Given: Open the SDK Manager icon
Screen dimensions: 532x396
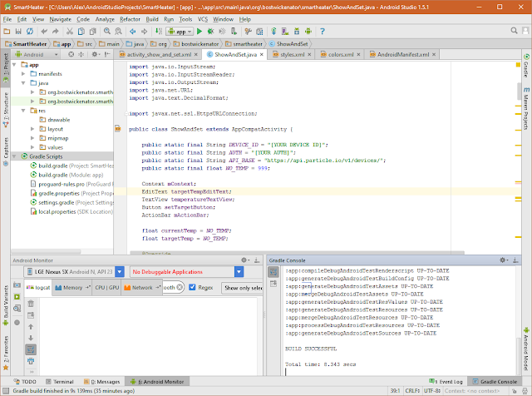Looking at the screenshot, I should pyautogui.click(x=297, y=32).
